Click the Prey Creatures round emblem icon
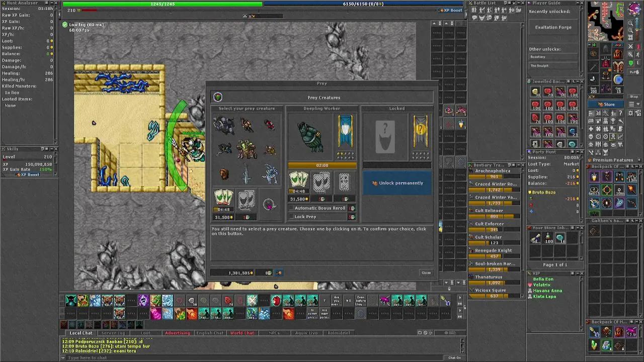Viewport: 644px width, 362px height. coord(218,97)
